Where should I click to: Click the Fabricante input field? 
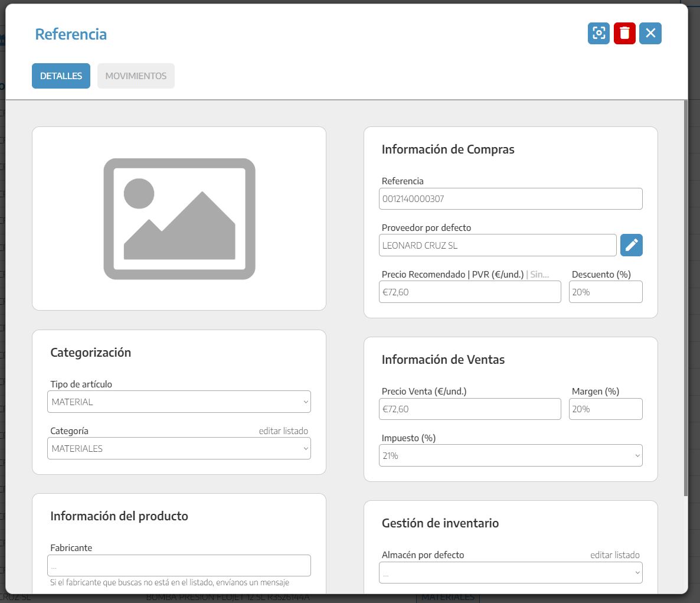179,566
